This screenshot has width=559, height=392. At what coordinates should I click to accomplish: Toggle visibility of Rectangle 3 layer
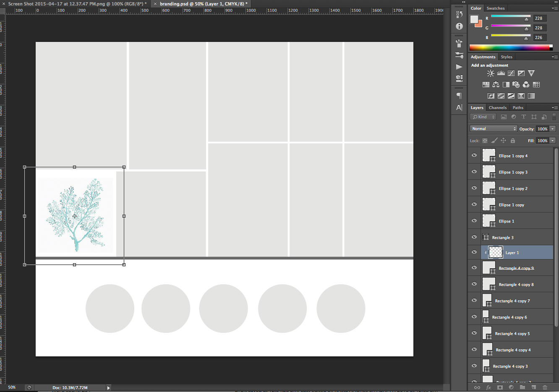474,237
